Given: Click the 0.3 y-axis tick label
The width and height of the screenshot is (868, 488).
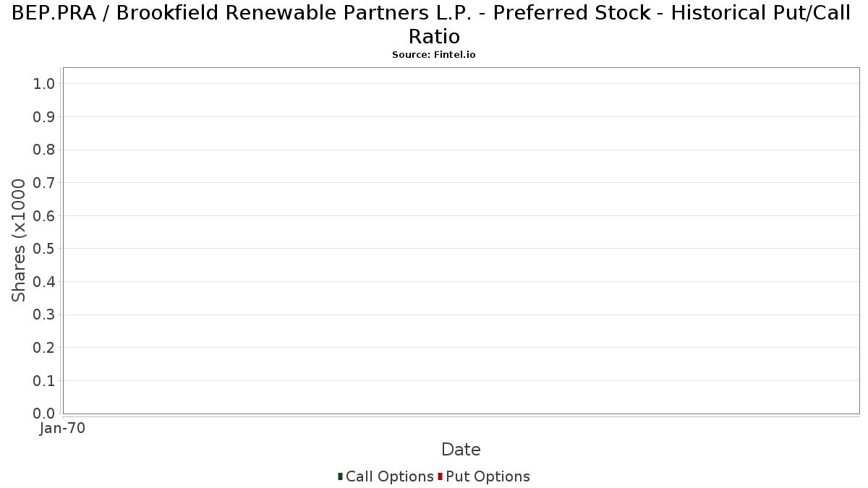Looking at the screenshot, I should point(44,315).
